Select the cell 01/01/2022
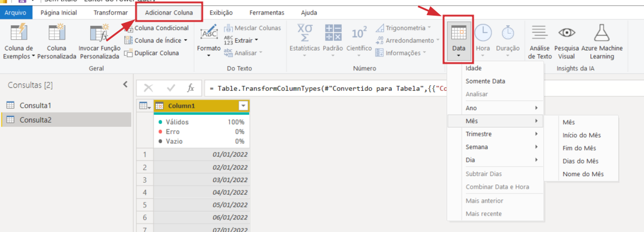Screen dimensions: 644x232 pyautogui.click(x=202, y=154)
